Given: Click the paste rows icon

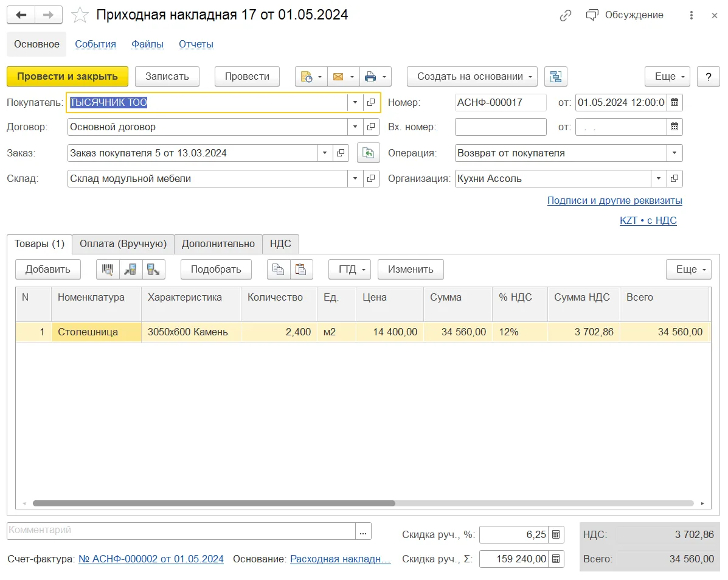Looking at the screenshot, I should (x=301, y=270).
